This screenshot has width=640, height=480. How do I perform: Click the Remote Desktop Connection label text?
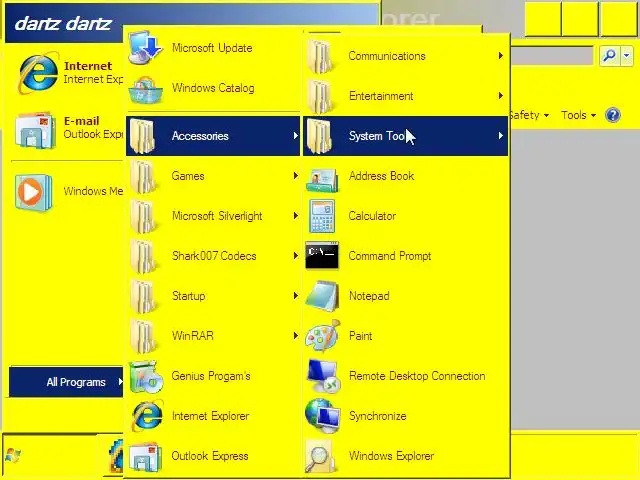click(x=417, y=376)
